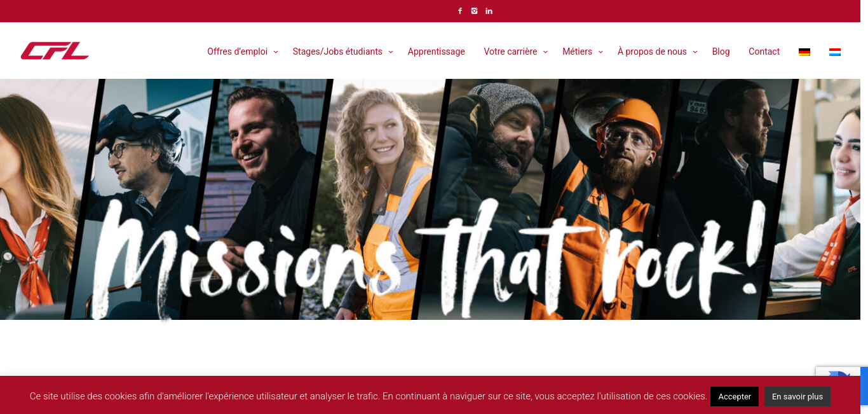Go to the Contact page
Image resolution: width=868 pixels, height=414 pixels.
pos(764,52)
